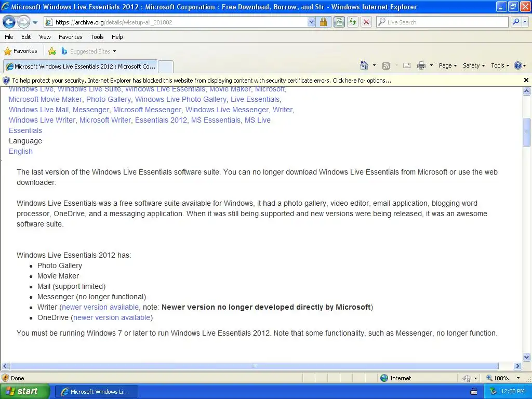Open the Windows Live Mail topic link

pyautogui.click(x=38, y=110)
